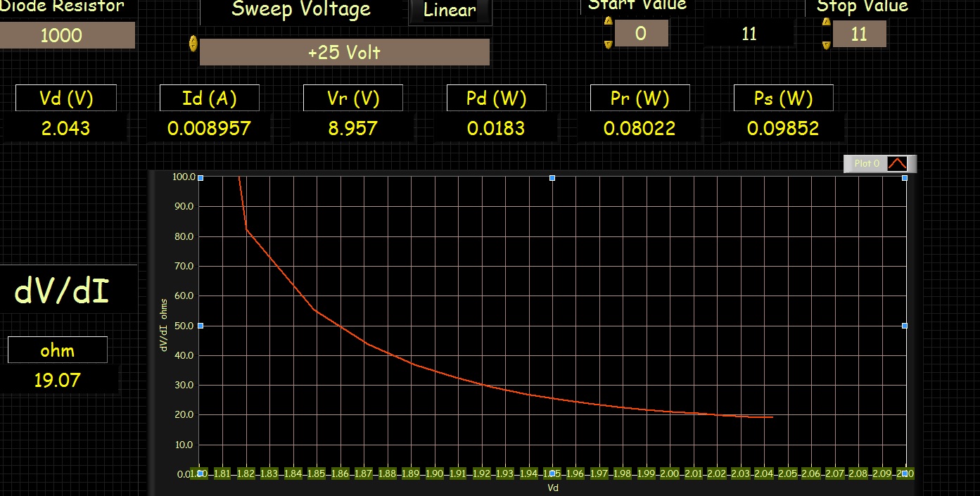Select the Start Value numeric field
This screenshot has height=496, width=980.
(641, 33)
